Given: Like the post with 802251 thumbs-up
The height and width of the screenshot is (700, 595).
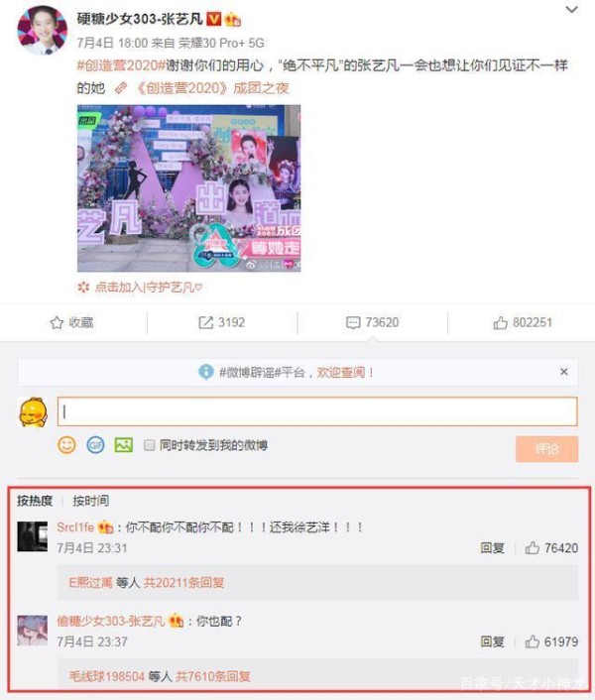Looking at the screenshot, I should point(501,322).
